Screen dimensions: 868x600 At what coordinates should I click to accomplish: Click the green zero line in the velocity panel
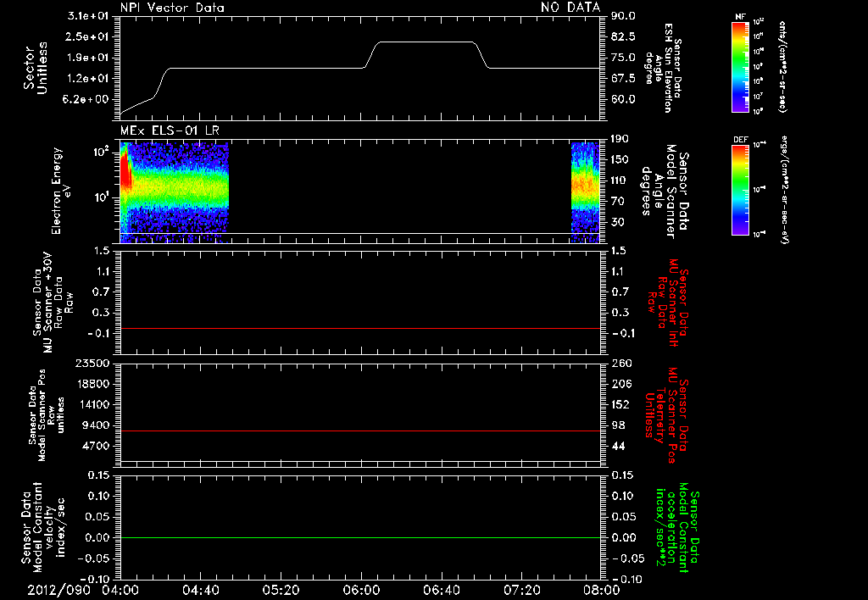(360, 537)
